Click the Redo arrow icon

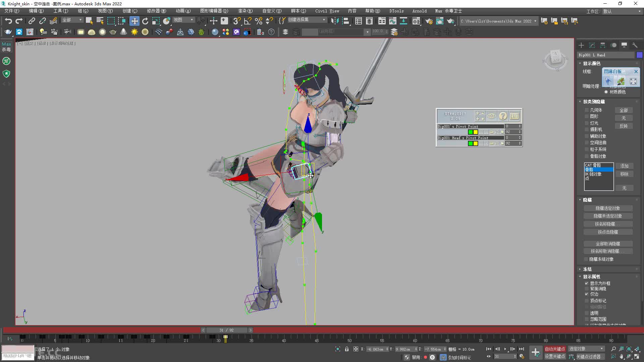19,21
